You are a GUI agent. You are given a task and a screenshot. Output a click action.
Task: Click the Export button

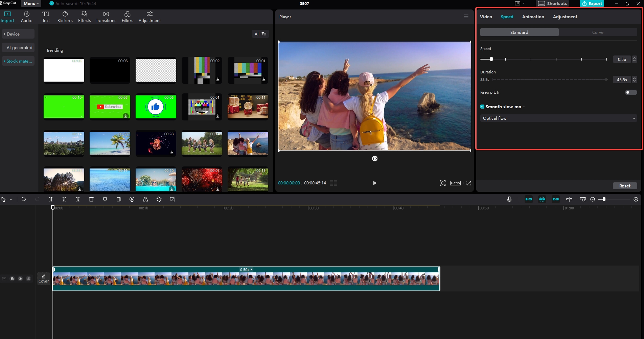tap(592, 3)
